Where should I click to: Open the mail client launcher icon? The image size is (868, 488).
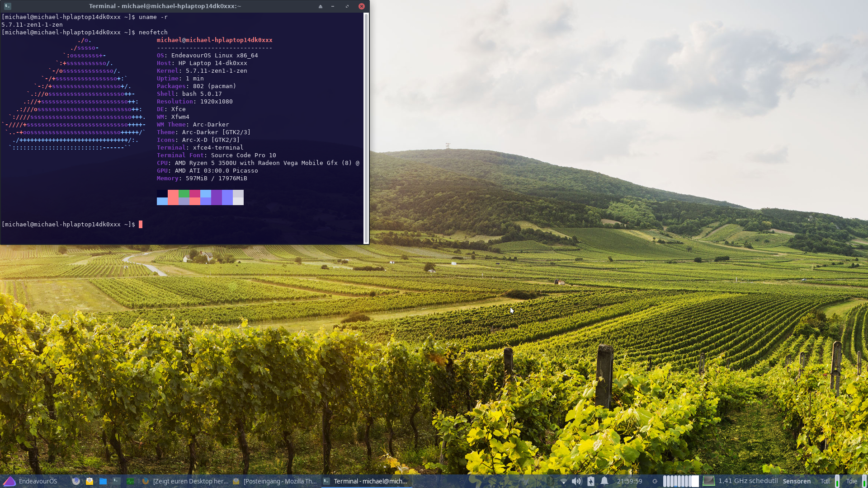tap(90, 481)
